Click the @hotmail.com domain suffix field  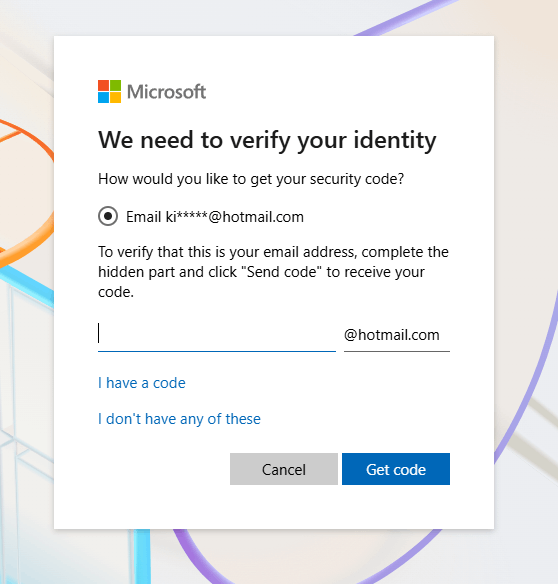397,335
